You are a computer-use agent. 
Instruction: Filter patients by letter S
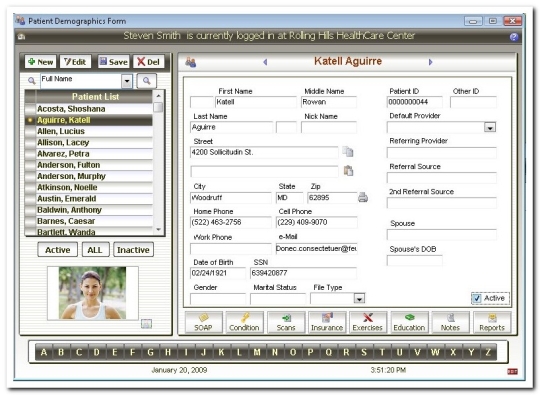point(364,352)
